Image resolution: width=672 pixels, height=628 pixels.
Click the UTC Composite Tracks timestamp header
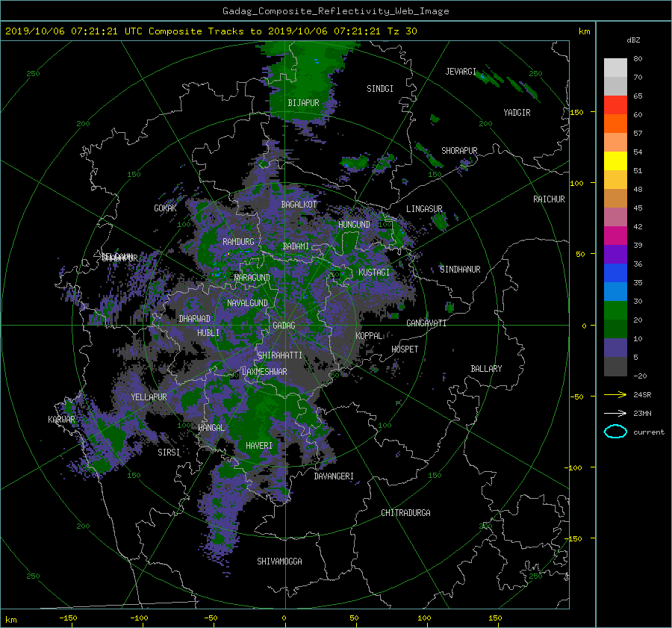tap(211, 31)
